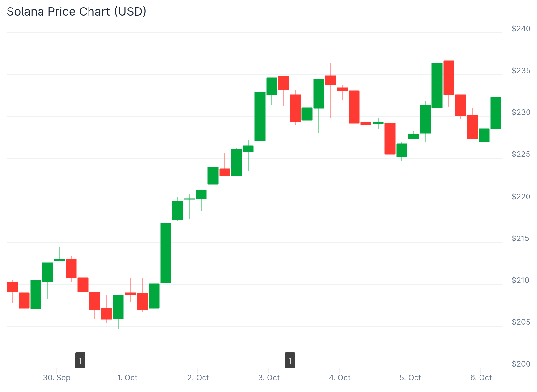Viewport: 537px width, 392px height.
Task: Click the first red candle on the left
Action: 12,287
